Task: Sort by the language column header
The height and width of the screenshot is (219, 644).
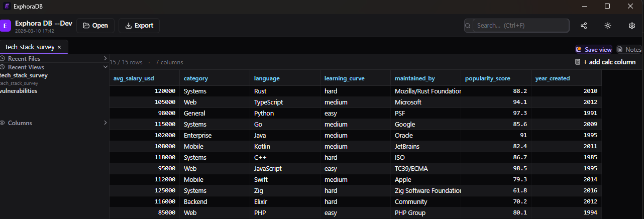Action: (x=285, y=78)
